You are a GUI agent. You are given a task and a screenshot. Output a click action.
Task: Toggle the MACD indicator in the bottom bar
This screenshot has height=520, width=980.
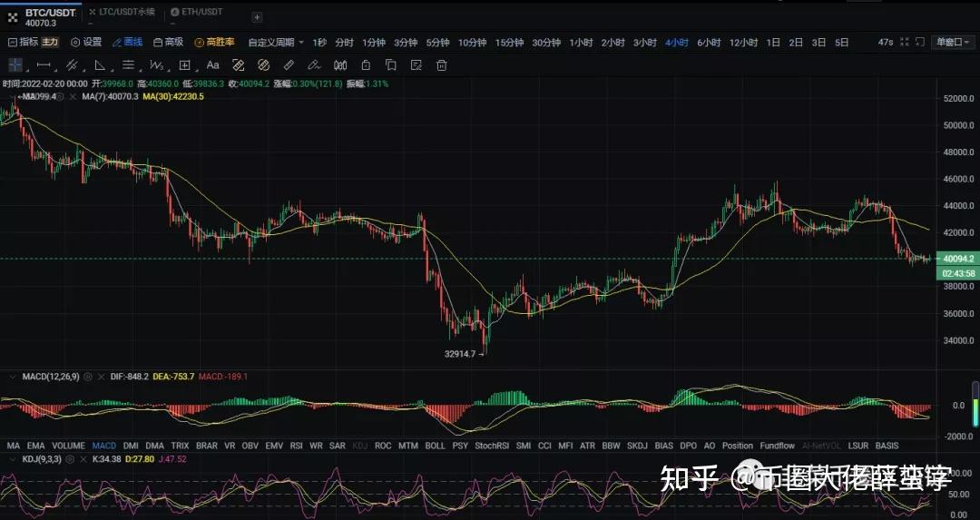[x=103, y=446]
